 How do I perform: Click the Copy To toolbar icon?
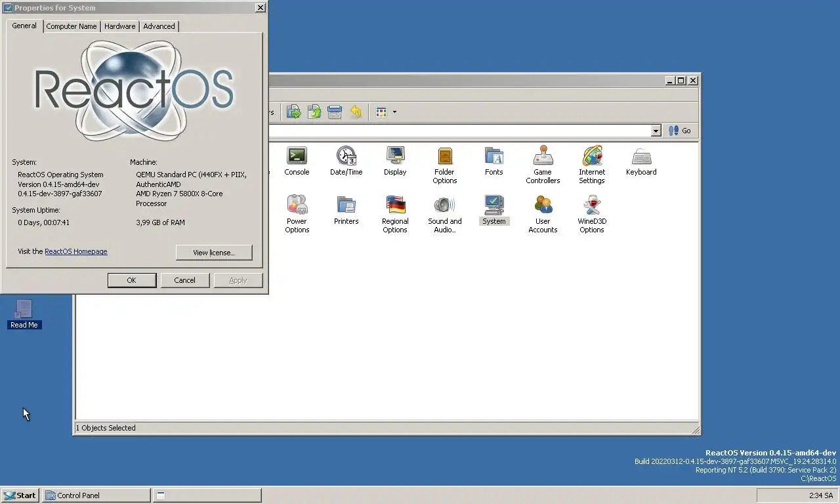point(314,112)
